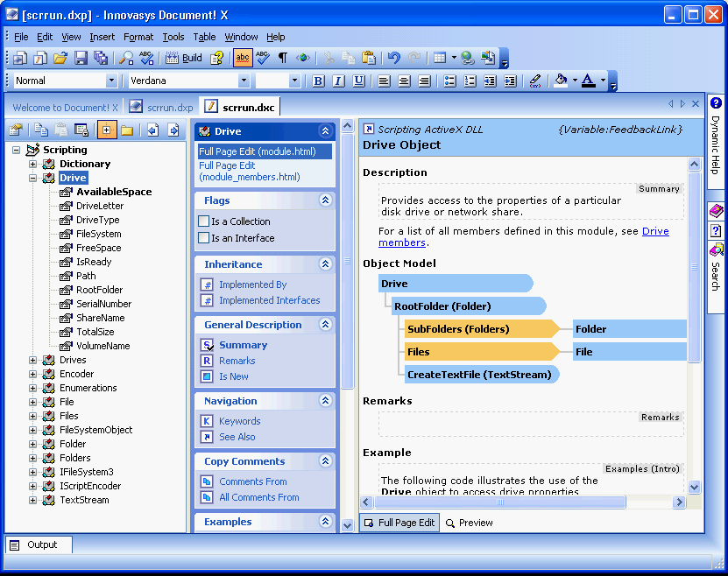Toggle Underline formatting
This screenshot has height=576, width=728.
358,81
